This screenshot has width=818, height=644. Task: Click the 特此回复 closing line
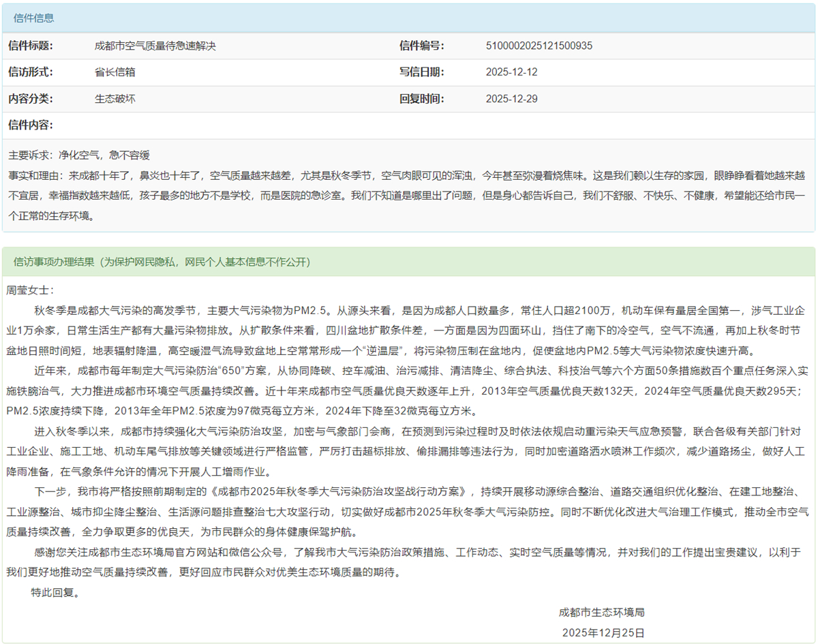point(55,592)
